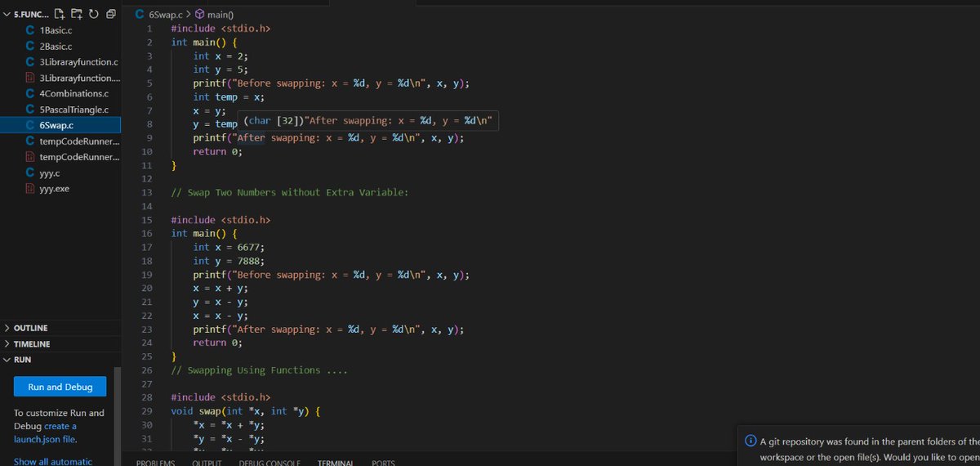
Task: Select the TERMINAL panel tab
Action: [x=336, y=463]
